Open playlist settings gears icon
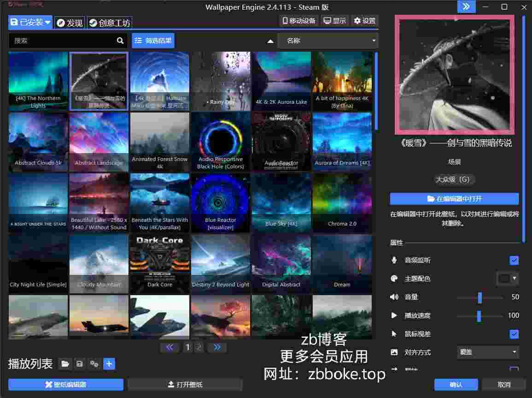The width and height of the screenshot is (532, 398). 94,364
